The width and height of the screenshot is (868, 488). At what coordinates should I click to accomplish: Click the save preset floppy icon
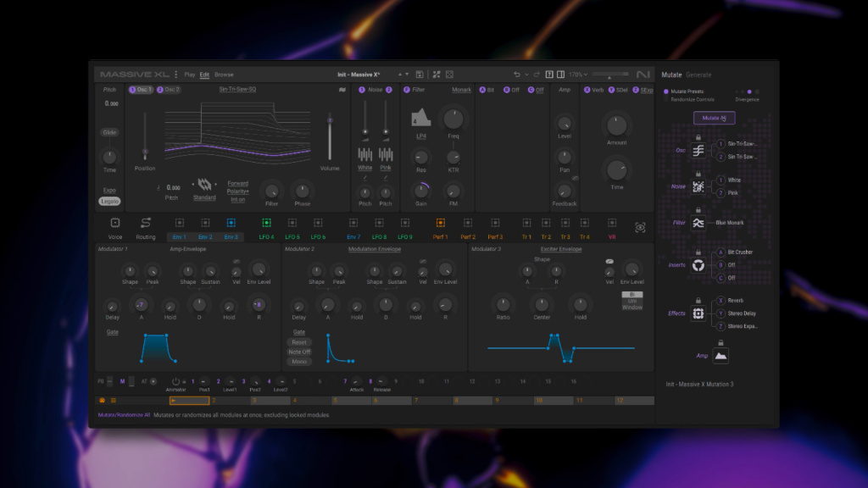pyautogui.click(x=420, y=75)
